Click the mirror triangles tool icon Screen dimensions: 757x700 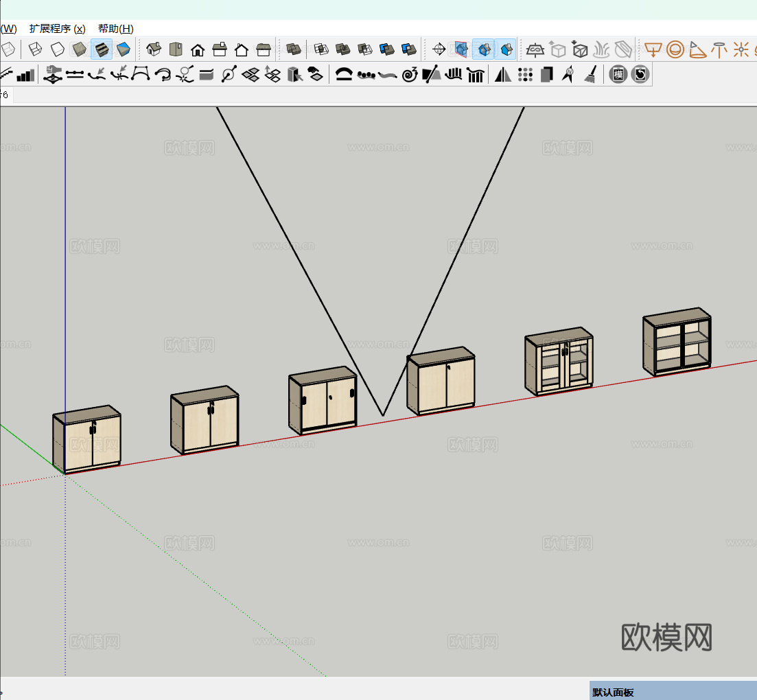point(503,75)
